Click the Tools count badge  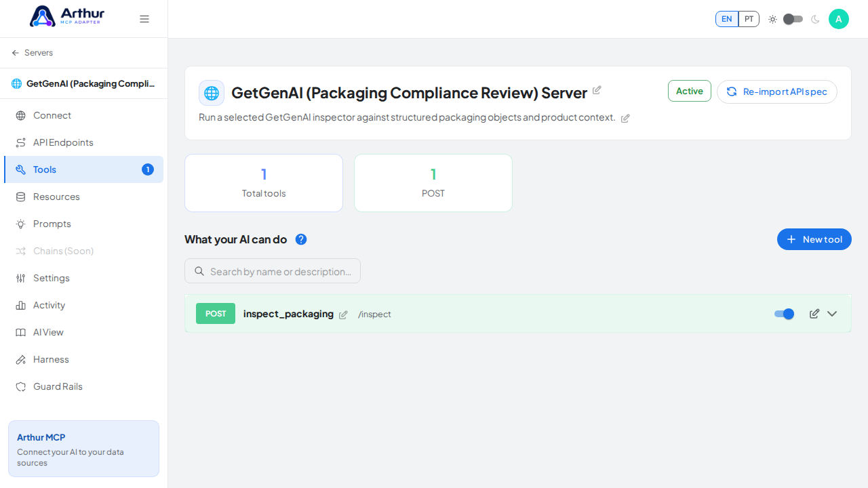(148, 169)
